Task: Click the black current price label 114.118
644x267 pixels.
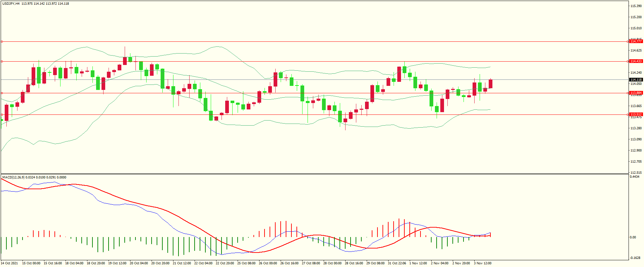Action: (x=636, y=80)
